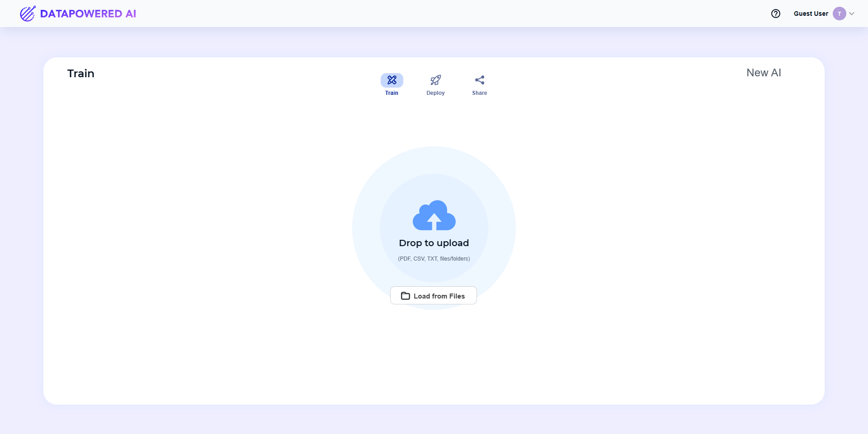
Task: Click the Deploy rocket icon
Action: [x=435, y=79]
